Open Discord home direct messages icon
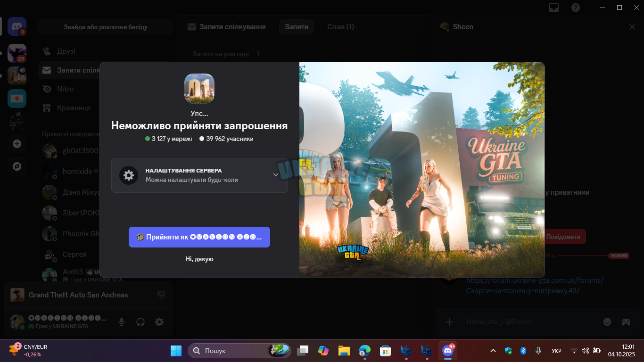 point(17,26)
